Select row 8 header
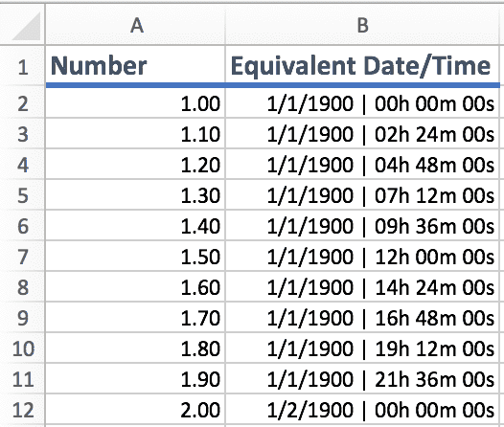Viewport: 504px width, 427px height. click(22, 286)
